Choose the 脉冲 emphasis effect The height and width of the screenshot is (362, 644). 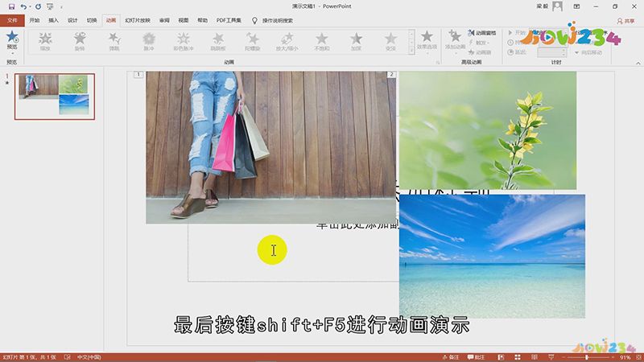point(149,41)
